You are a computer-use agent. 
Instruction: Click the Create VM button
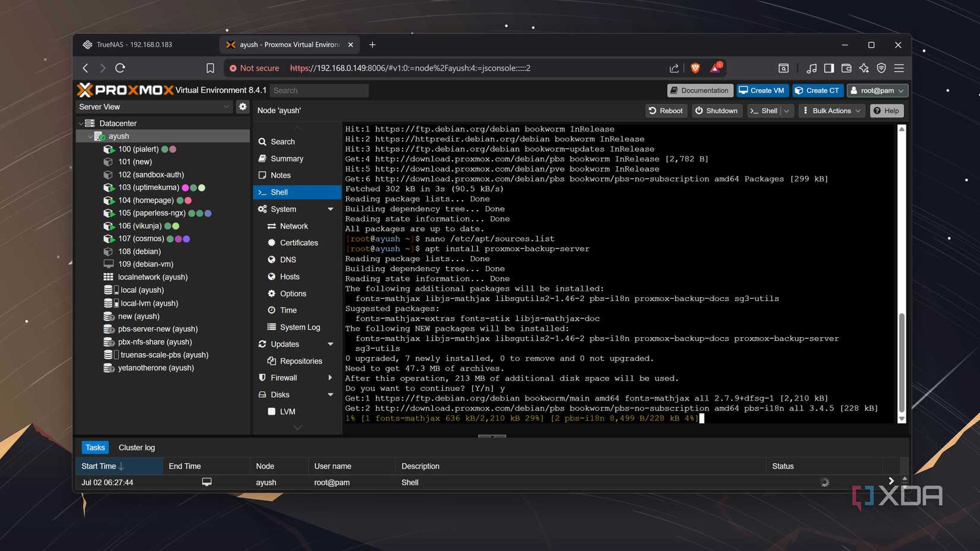[x=762, y=90]
